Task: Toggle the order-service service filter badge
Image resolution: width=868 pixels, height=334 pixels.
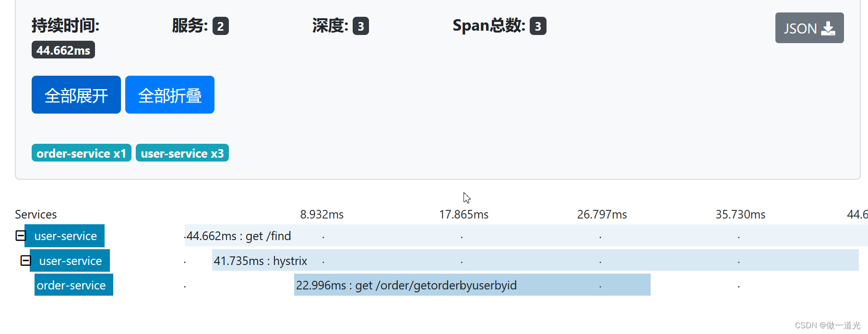Action: tap(81, 153)
